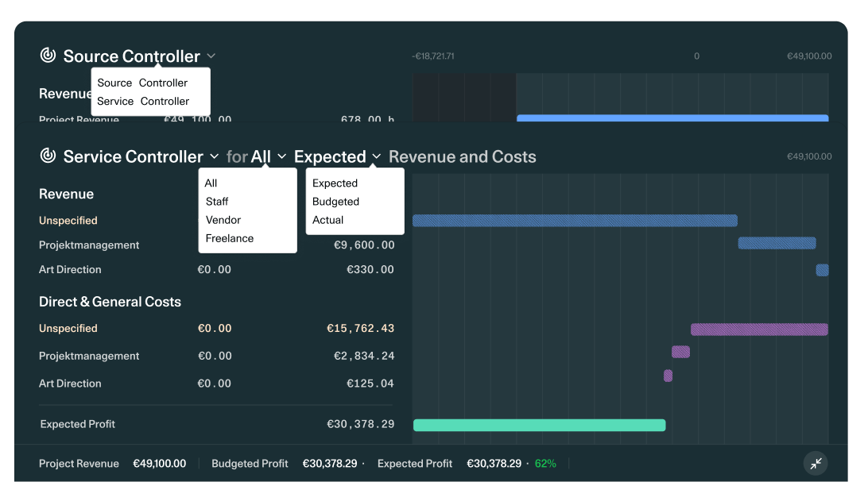Click the green Expected Profit bar

click(x=539, y=425)
